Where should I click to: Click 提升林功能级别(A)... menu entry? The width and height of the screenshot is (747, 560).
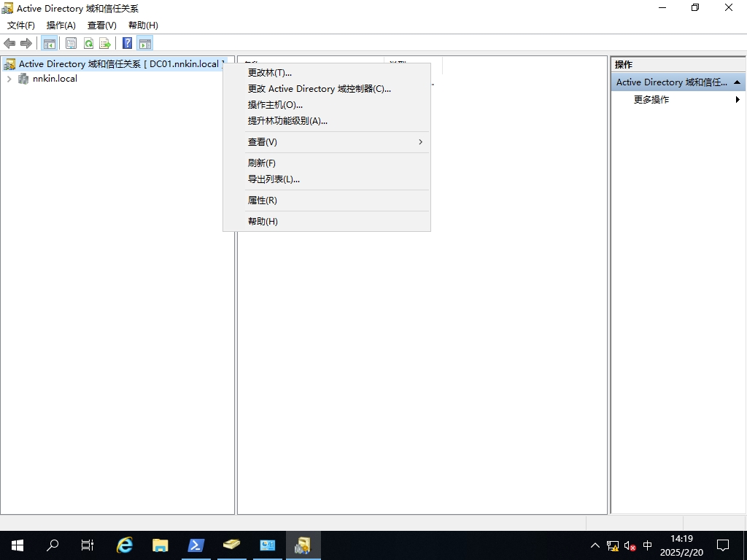(x=287, y=121)
